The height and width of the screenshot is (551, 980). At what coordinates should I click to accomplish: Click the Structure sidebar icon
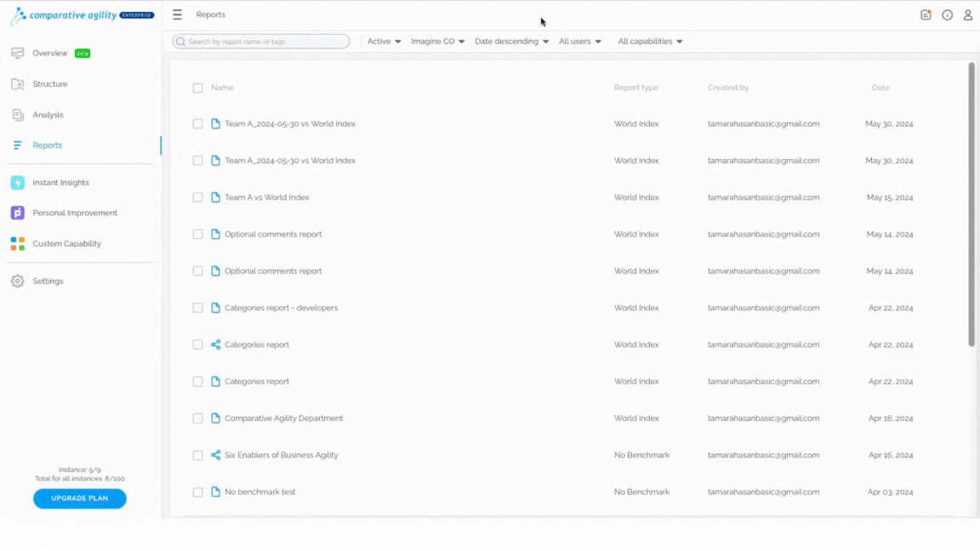point(18,83)
